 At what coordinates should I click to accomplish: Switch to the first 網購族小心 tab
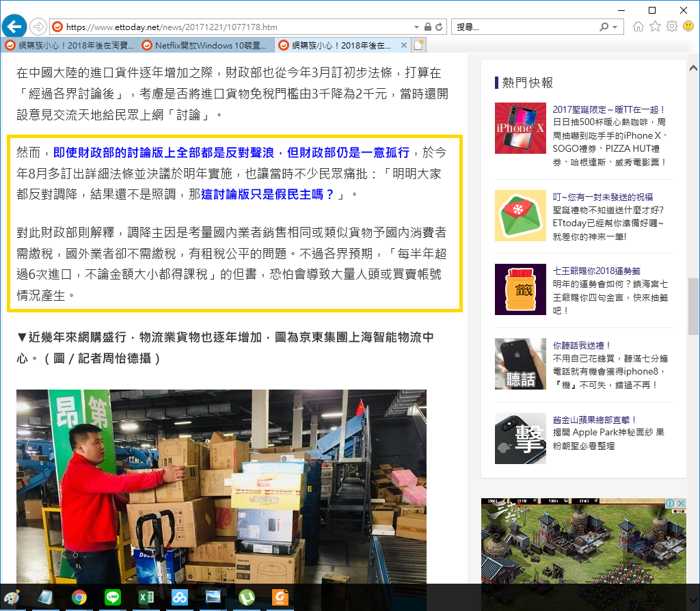tap(68, 45)
